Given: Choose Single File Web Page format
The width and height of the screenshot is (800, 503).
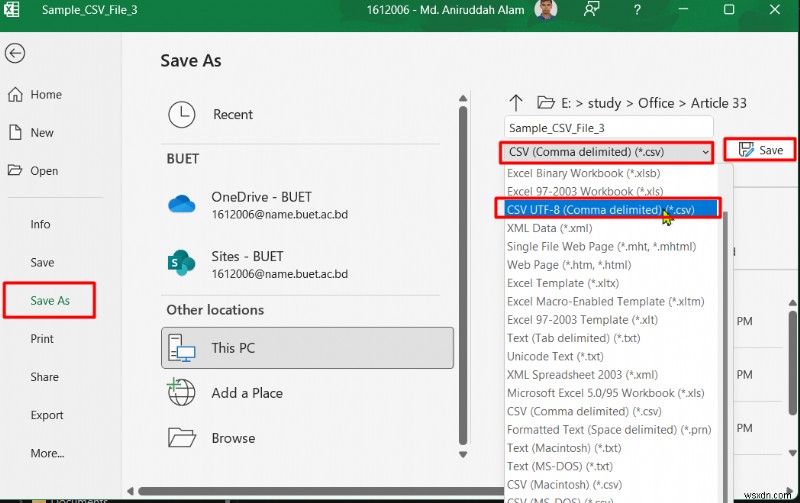Looking at the screenshot, I should 601,246.
